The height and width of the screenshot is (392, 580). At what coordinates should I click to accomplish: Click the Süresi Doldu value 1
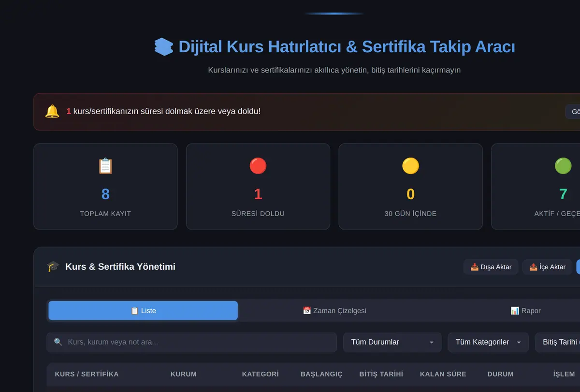coord(258,194)
